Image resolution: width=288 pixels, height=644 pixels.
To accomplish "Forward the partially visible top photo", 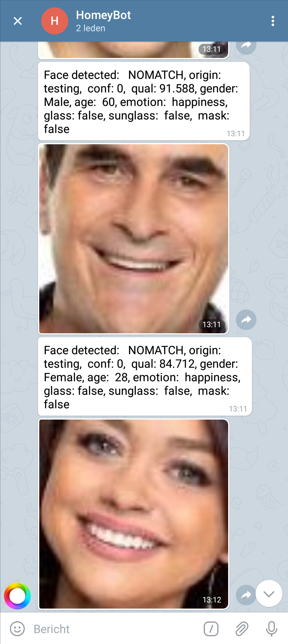I will pos(246,47).
